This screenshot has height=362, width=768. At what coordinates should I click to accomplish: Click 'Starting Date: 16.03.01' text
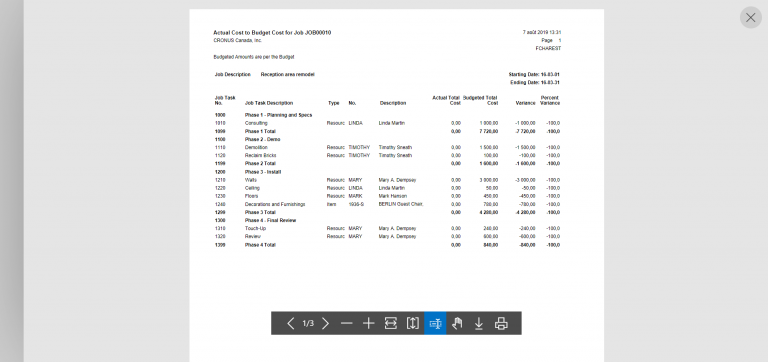pos(534,74)
